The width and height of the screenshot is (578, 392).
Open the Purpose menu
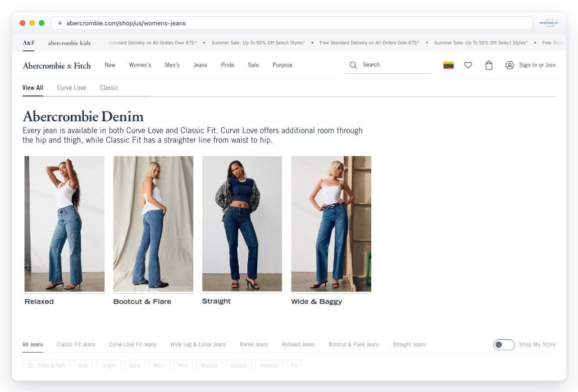(x=282, y=65)
